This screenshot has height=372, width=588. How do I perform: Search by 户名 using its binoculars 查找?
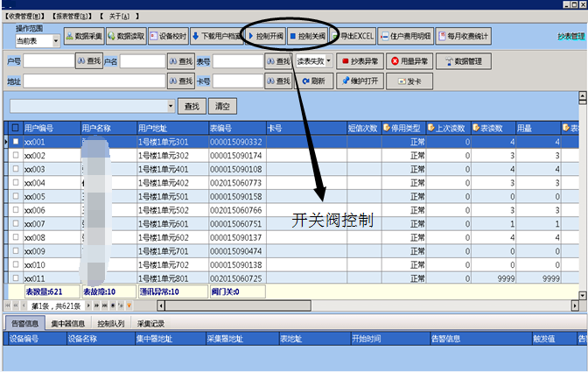tap(181, 61)
